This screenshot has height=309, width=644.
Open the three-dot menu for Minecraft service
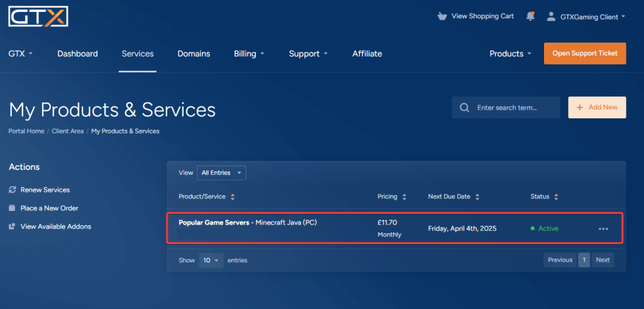(603, 229)
